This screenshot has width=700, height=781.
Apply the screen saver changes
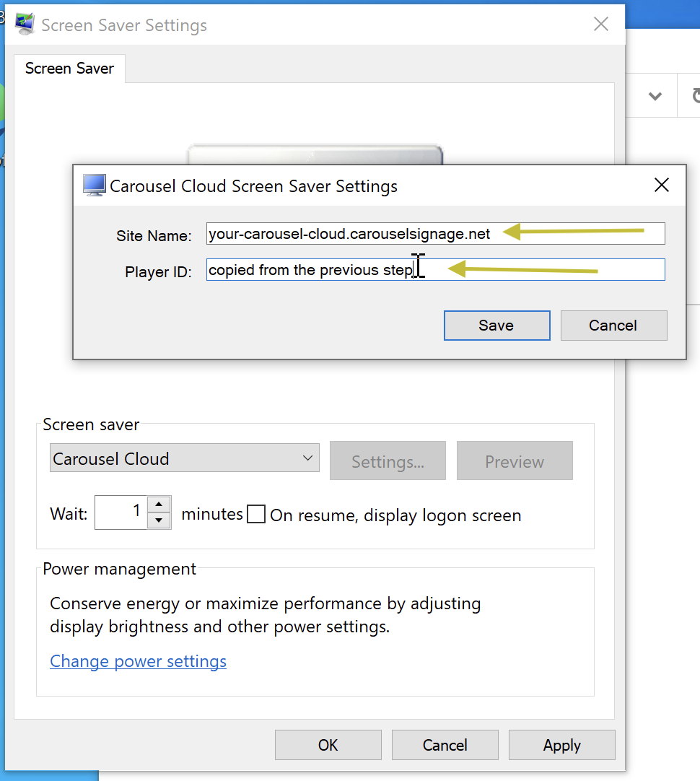tap(561, 744)
